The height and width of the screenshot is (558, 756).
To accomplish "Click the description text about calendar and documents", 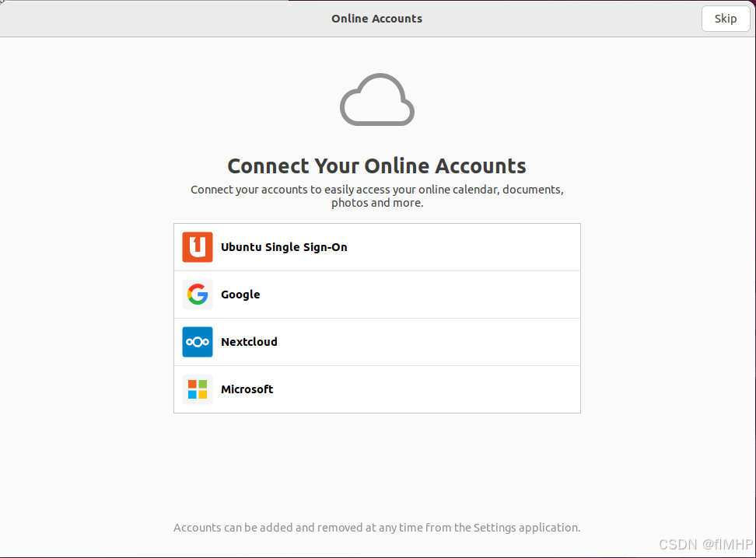I will pos(376,196).
